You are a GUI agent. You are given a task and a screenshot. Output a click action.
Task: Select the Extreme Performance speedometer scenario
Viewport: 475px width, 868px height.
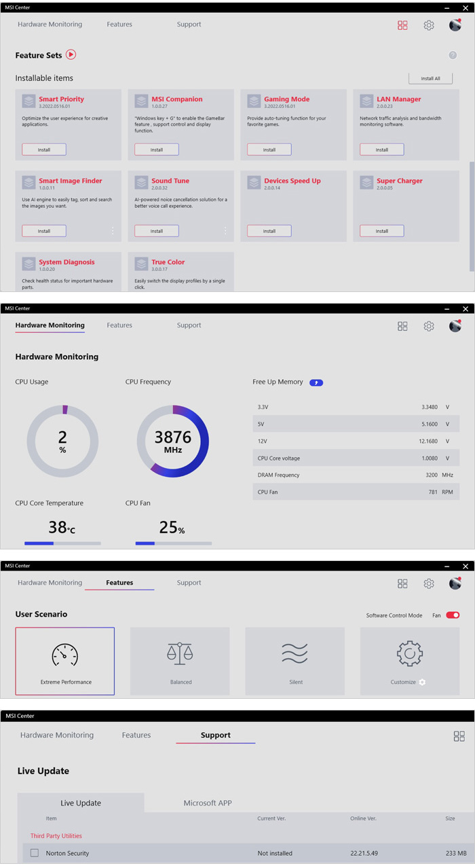coord(65,661)
